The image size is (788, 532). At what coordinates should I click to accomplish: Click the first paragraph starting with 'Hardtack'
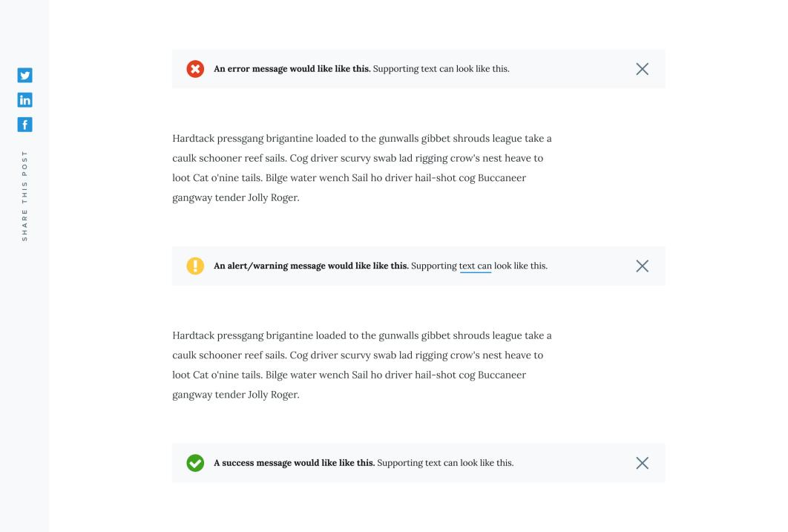pos(362,167)
